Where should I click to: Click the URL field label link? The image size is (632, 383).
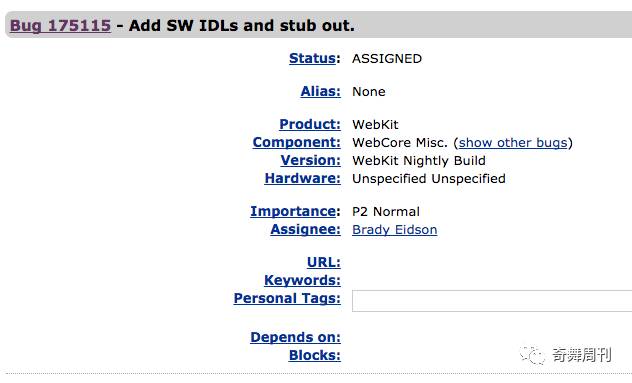click(324, 262)
